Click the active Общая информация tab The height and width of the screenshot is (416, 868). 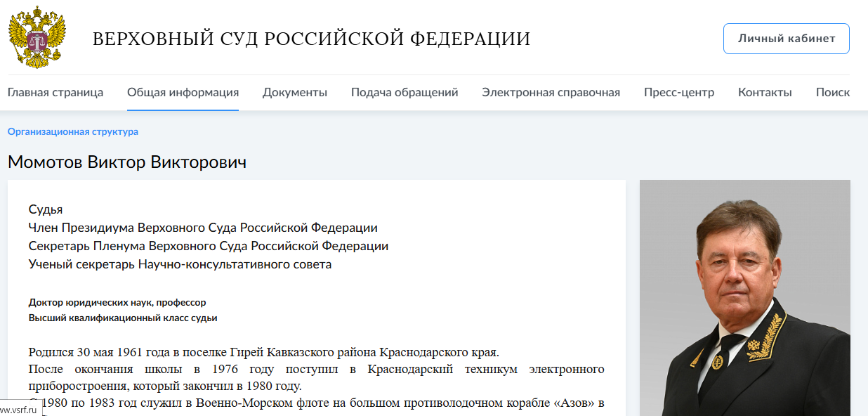pos(182,91)
